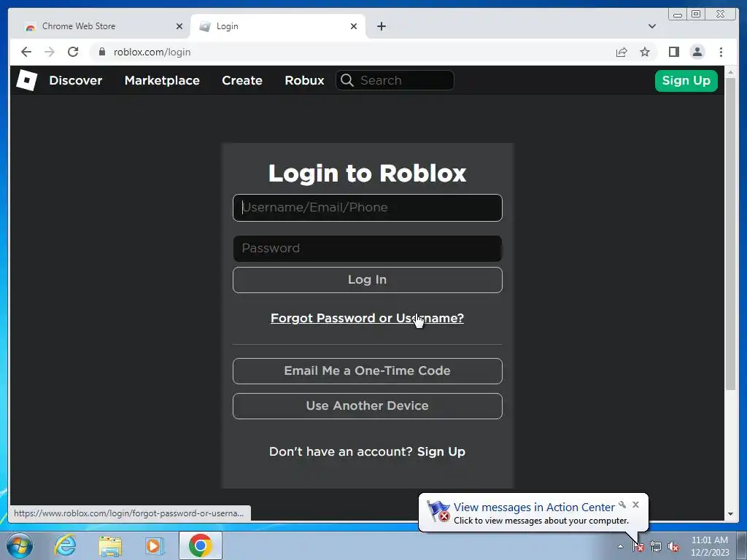Screen dimensions: 747x560
Task: Click the page vertical scrollbar thumb
Action: 730,233
